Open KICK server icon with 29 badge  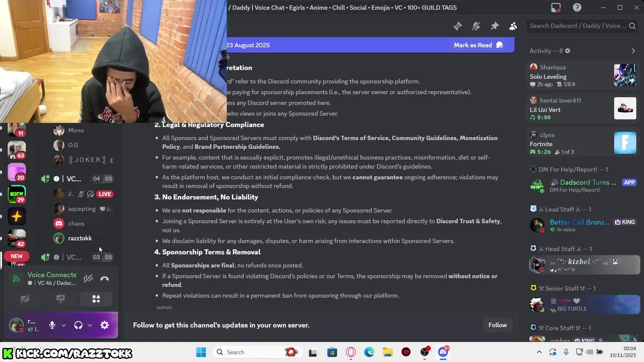pos(17,194)
